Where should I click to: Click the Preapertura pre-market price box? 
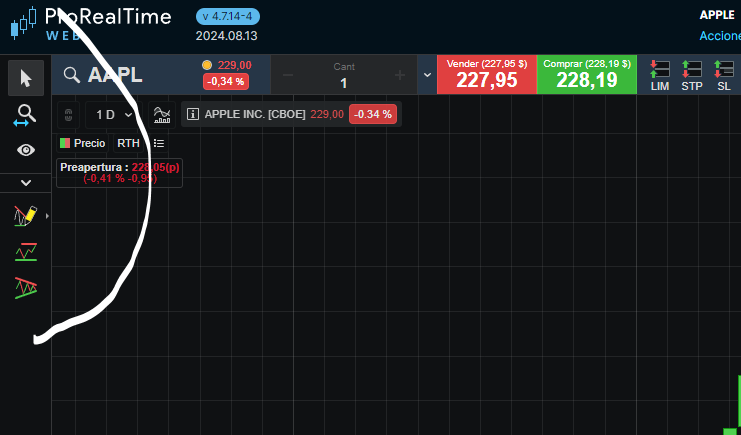(120, 173)
